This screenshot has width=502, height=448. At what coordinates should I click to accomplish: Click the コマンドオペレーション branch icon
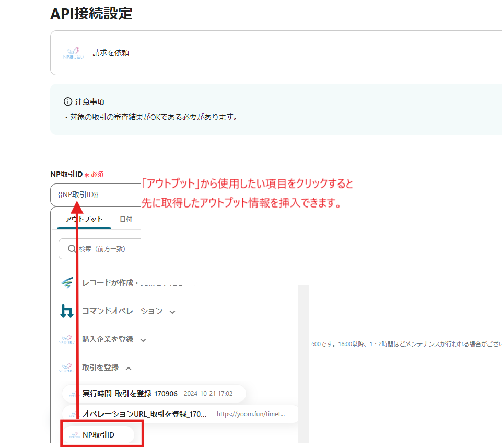coord(66,312)
